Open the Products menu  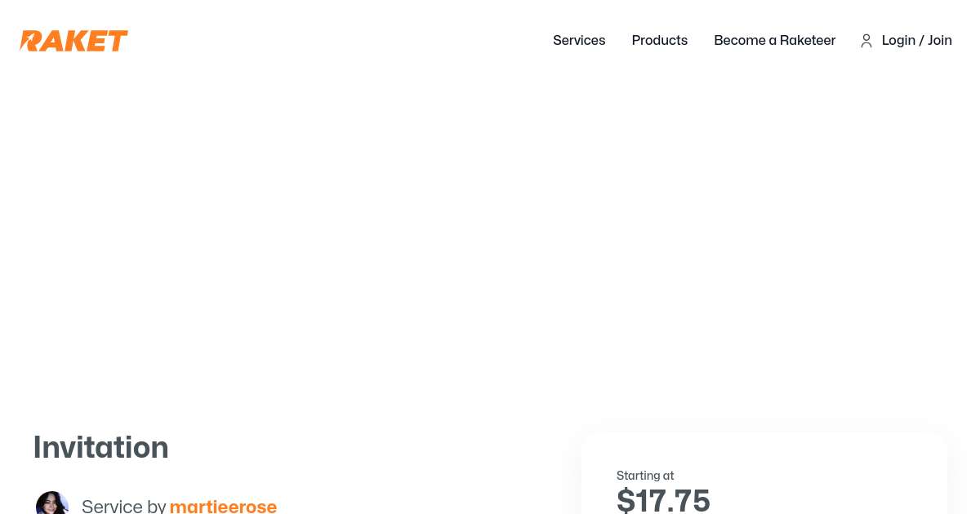659,41
